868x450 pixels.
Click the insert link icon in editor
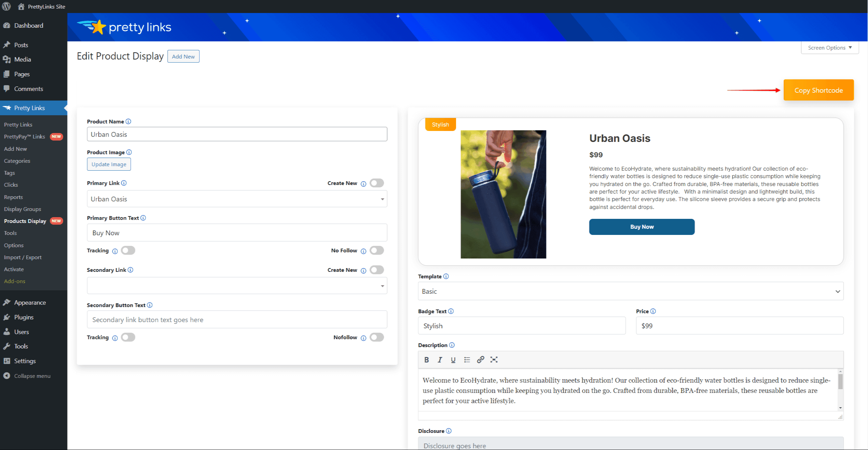[x=480, y=359]
